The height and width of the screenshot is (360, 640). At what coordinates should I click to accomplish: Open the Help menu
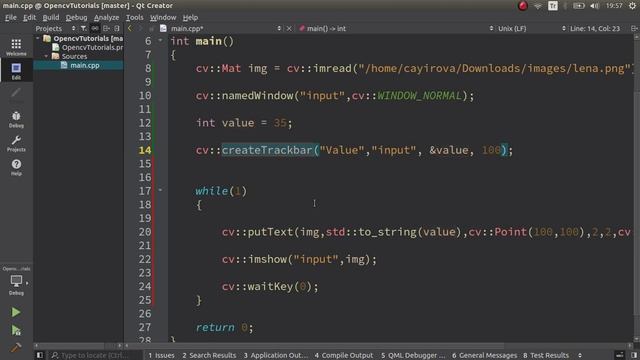coord(190,18)
